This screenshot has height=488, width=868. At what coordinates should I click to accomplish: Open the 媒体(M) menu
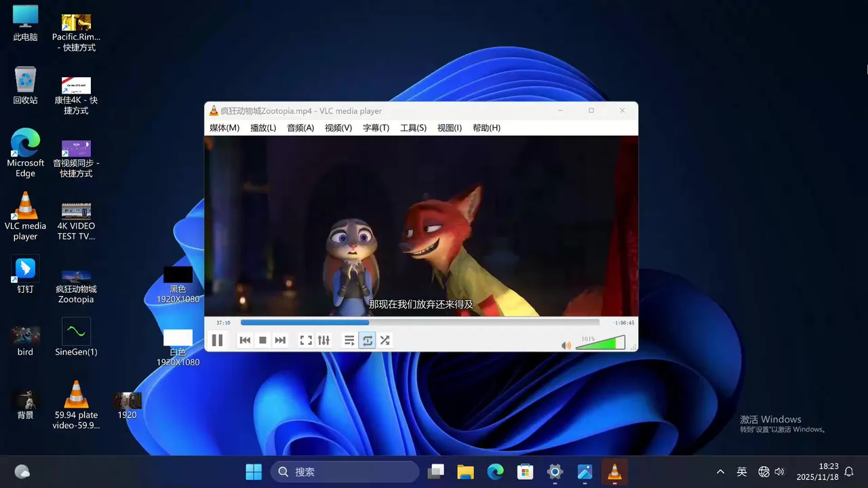tap(224, 127)
